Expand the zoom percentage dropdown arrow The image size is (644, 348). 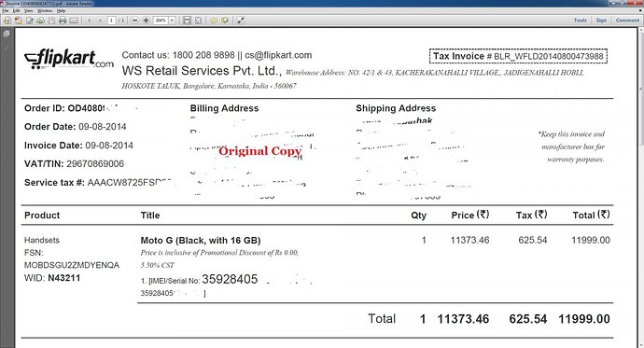point(172,21)
